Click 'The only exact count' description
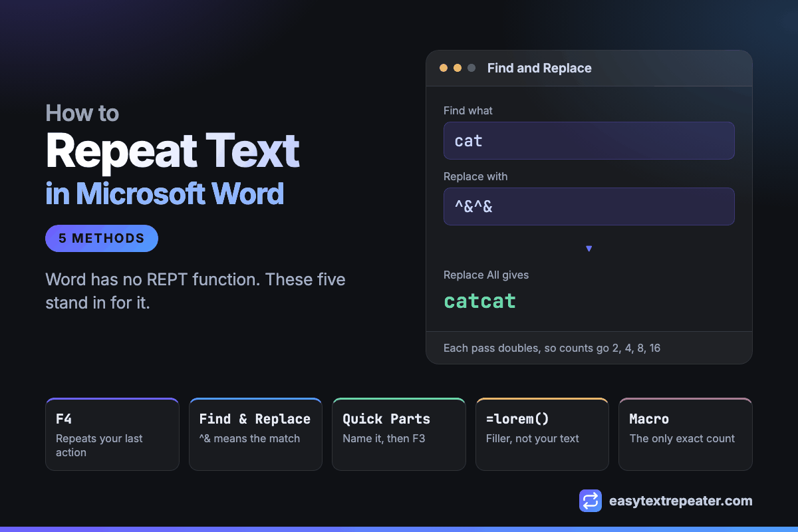The height and width of the screenshot is (532, 798). pyautogui.click(x=682, y=438)
